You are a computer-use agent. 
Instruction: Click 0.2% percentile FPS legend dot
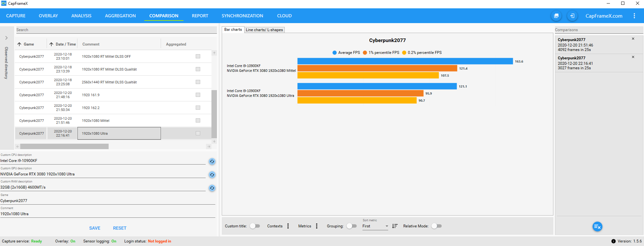tap(404, 53)
